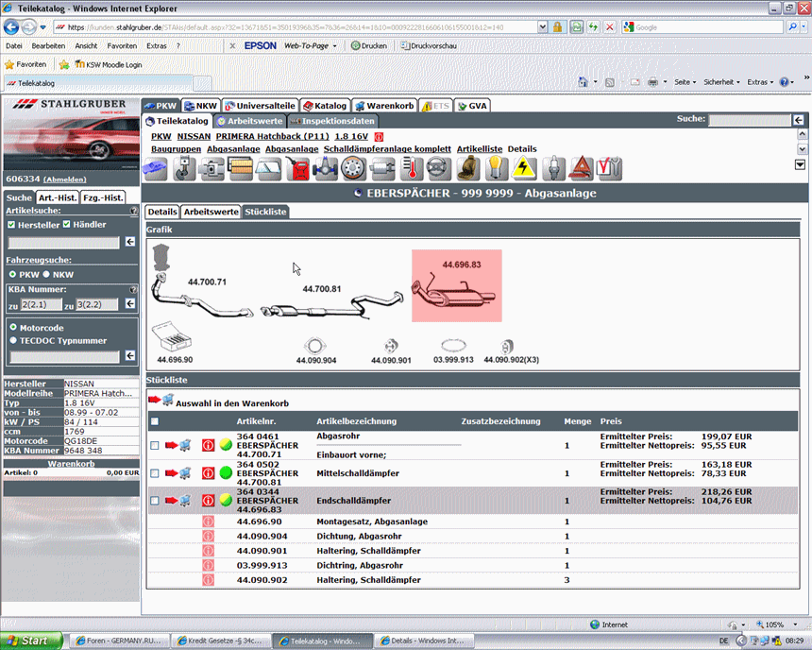Toggle the Händler checkbox
The width and height of the screenshot is (812, 650).
[66, 224]
